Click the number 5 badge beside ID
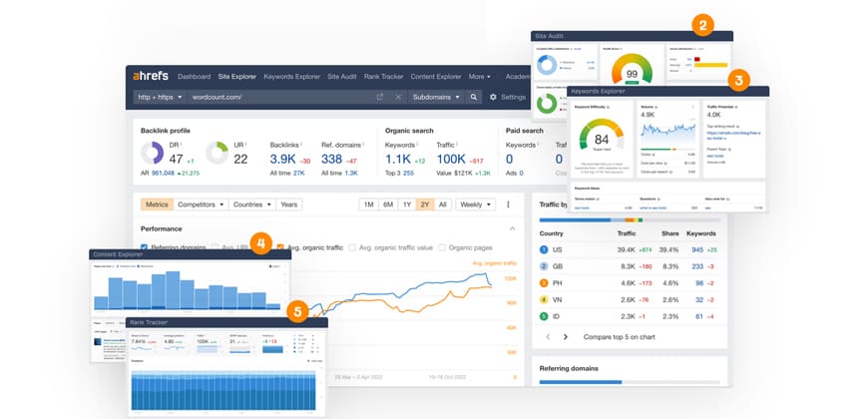 [544, 316]
